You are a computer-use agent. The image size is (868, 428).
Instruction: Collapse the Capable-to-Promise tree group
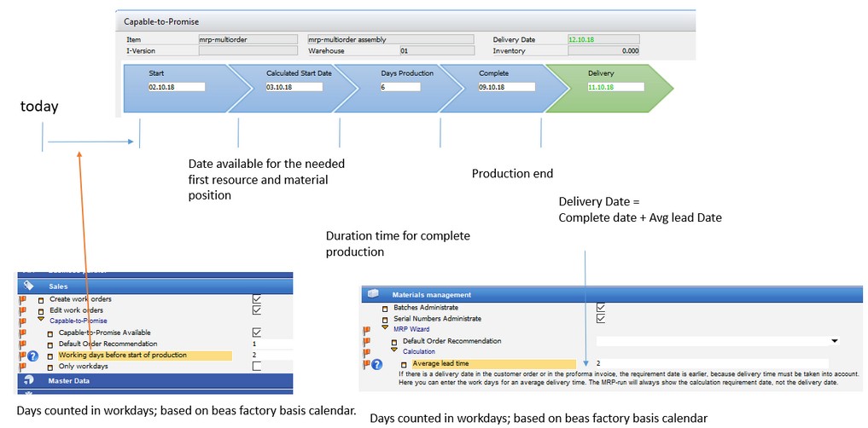(x=42, y=321)
